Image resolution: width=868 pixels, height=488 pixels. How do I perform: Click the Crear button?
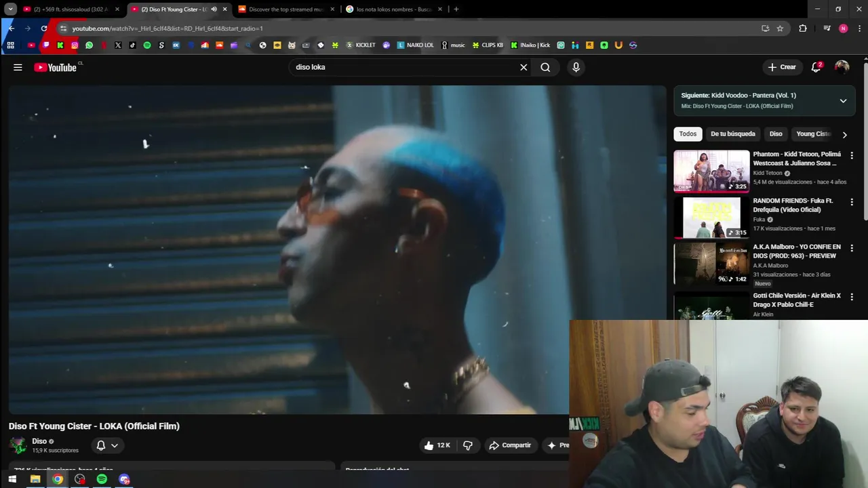pyautogui.click(x=782, y=67)
